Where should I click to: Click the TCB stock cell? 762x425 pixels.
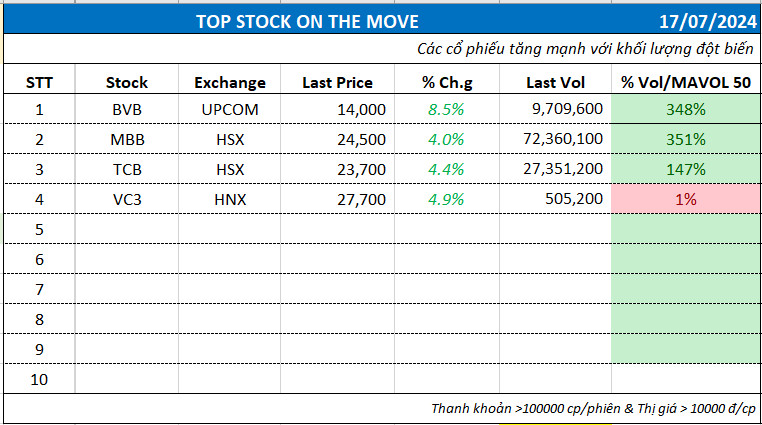pos(126,170)
